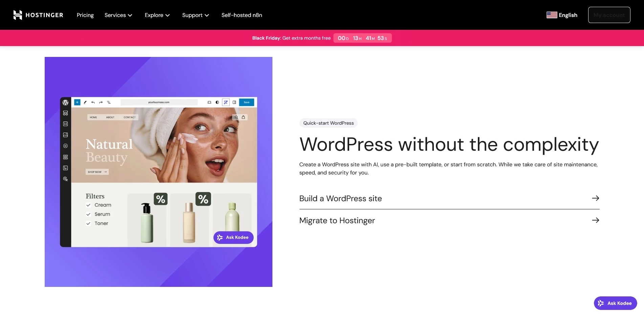Click the WordPress logo in the editor mockup
644x314 pixels.
pyautogui.click(x=66, y=102)
